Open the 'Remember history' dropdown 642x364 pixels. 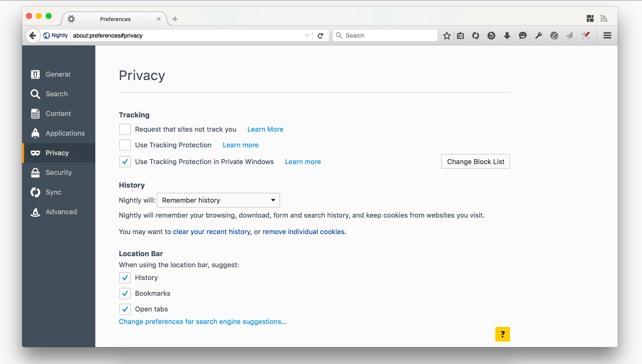pos(218,200)
